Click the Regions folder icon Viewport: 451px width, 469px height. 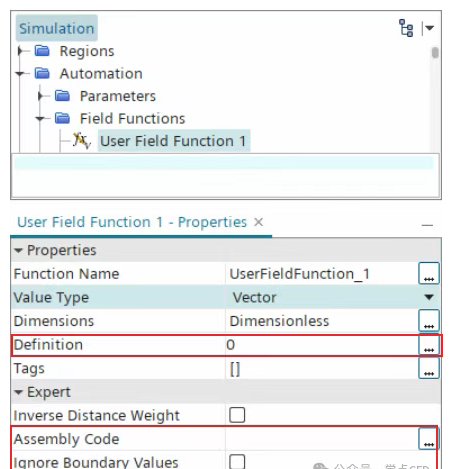(x=42, y=51)
